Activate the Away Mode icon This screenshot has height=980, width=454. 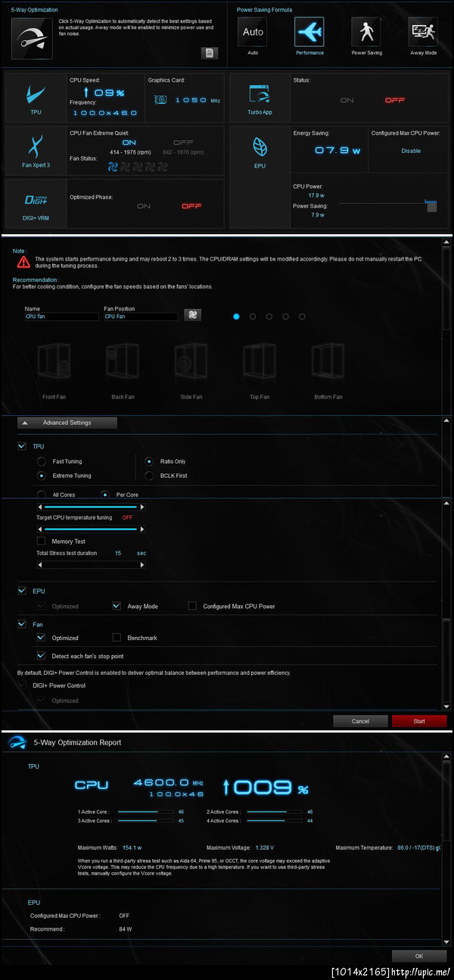(x=423, y=32)
